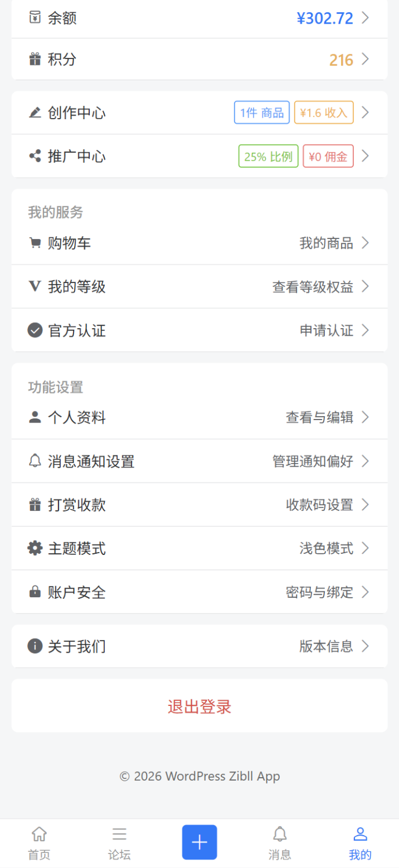Expand the 余额 row chevron
The image size is (399, 868).
pos(365,17)
